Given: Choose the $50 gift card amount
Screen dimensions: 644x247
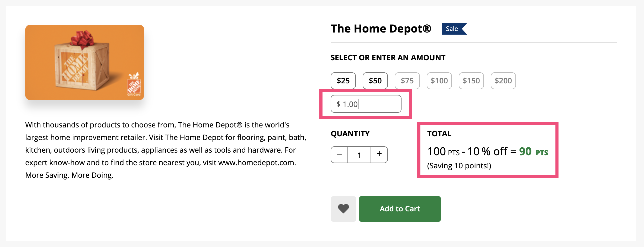Looking at the screenshot, I should point(375,81).
